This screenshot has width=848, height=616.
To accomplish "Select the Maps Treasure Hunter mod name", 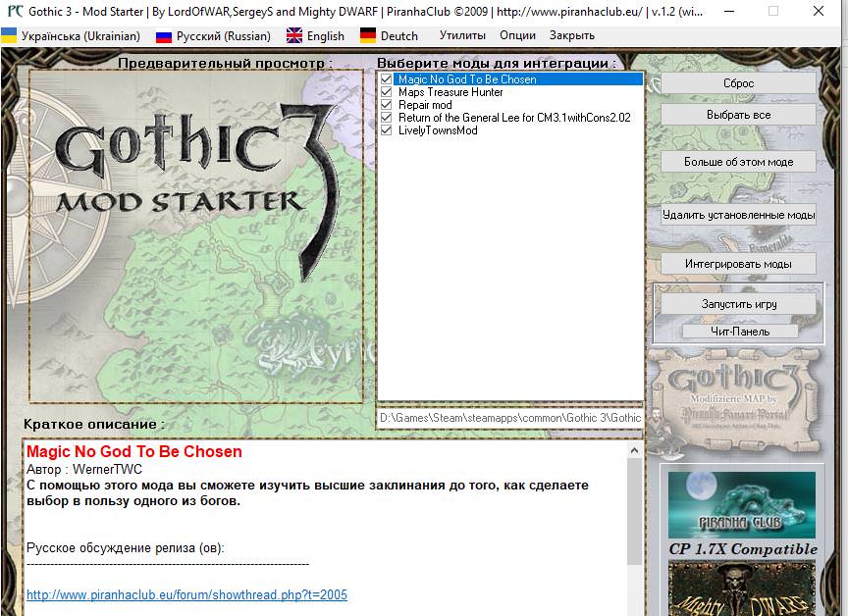I will [x=450, y=92].
